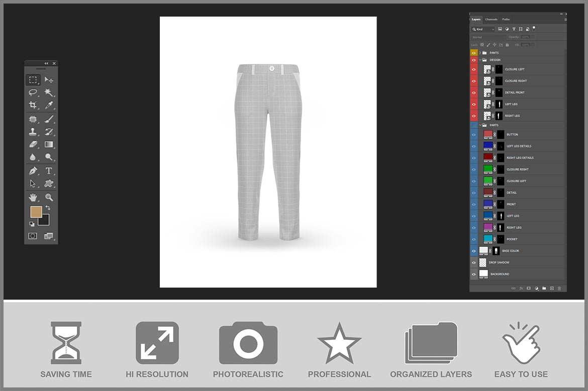Select the RIGHT LEG DETAILS layer name

(520, 158)
